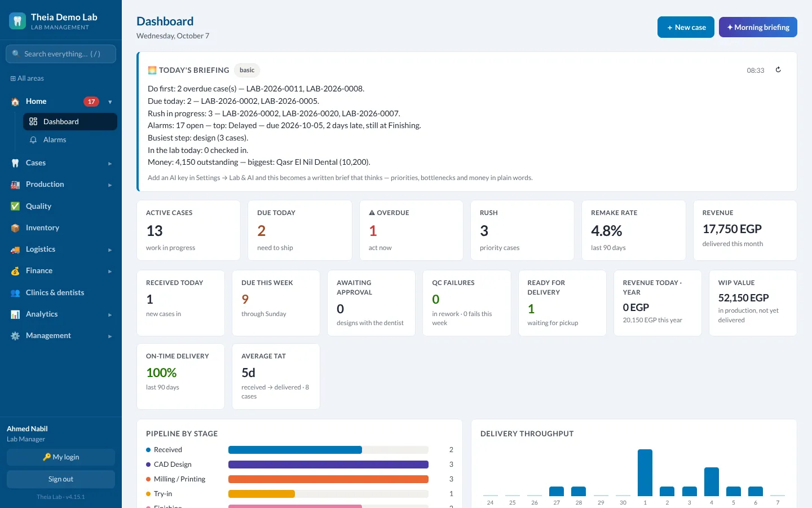Click the Production factory icon

point(15,185)
